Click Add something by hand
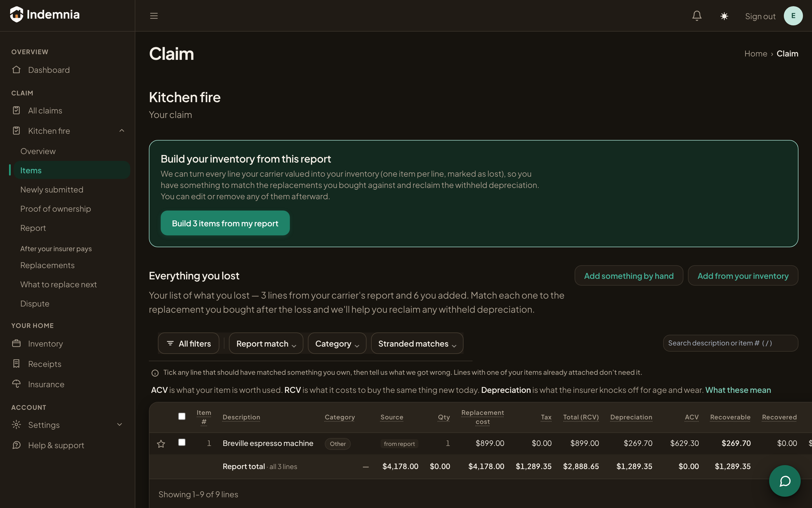Image resolution: width=812 pixels, height=508 pixels. [629, 275]
